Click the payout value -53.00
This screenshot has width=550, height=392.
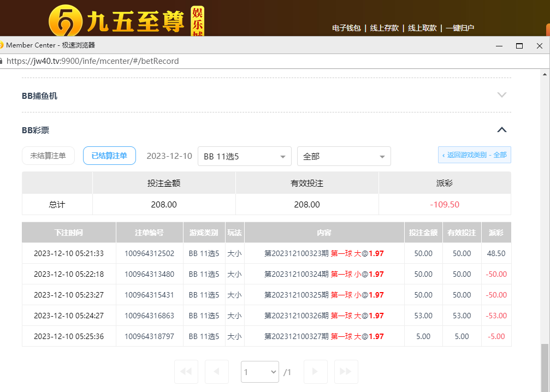point(496,316)
